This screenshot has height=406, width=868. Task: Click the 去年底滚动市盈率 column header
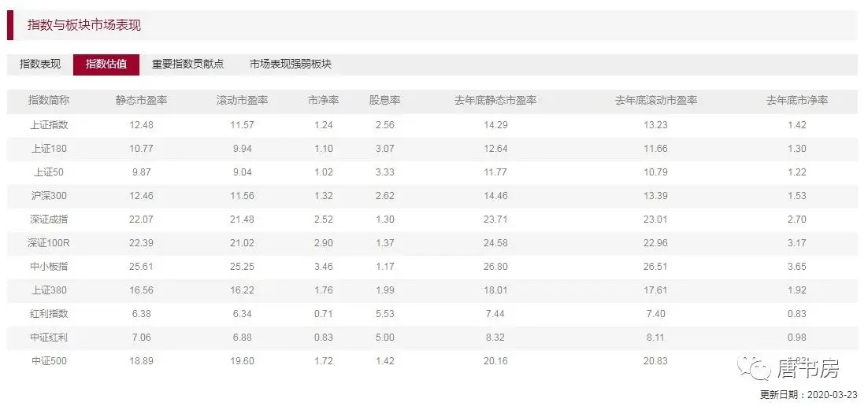(x=655, y=101)
